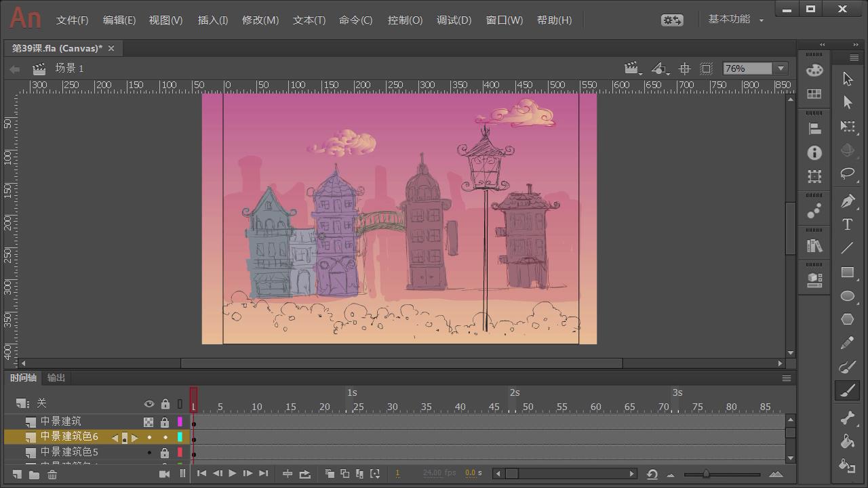Go to the first frame

201,474
